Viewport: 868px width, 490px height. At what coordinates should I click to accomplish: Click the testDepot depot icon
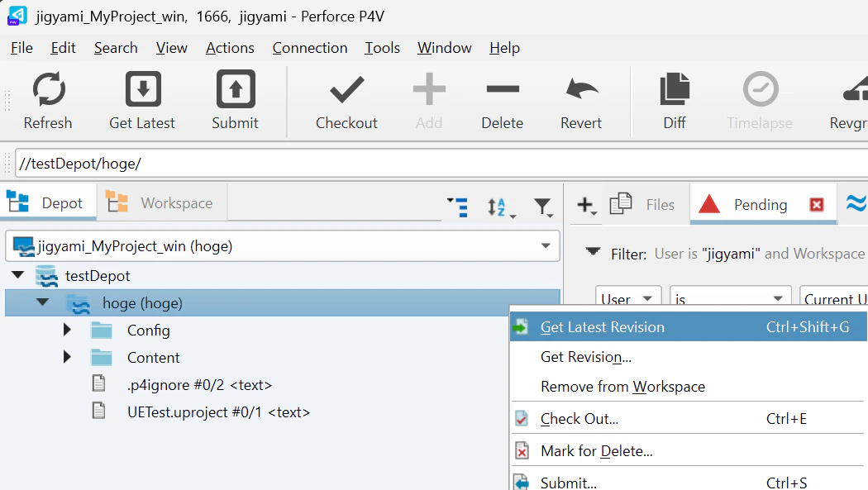(46, 276)
